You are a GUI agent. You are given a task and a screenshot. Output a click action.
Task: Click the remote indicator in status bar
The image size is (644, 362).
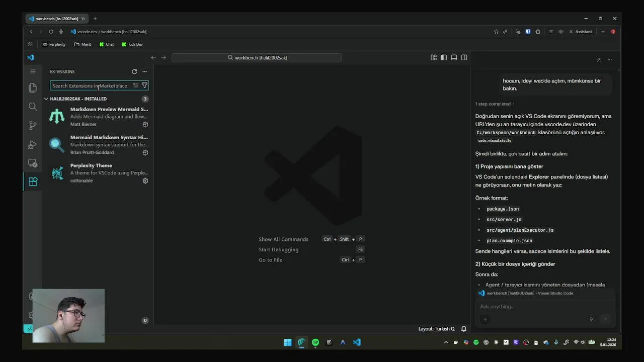coord(29,329)
